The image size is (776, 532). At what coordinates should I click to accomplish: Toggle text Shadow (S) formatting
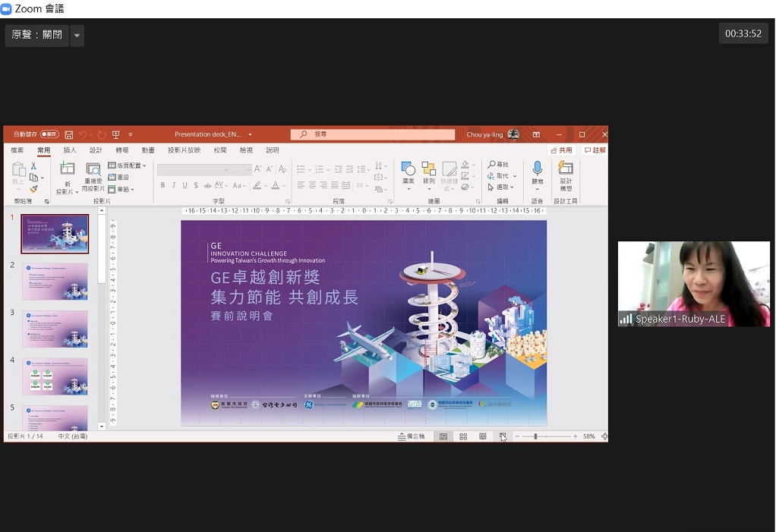(x=196, y=185)
